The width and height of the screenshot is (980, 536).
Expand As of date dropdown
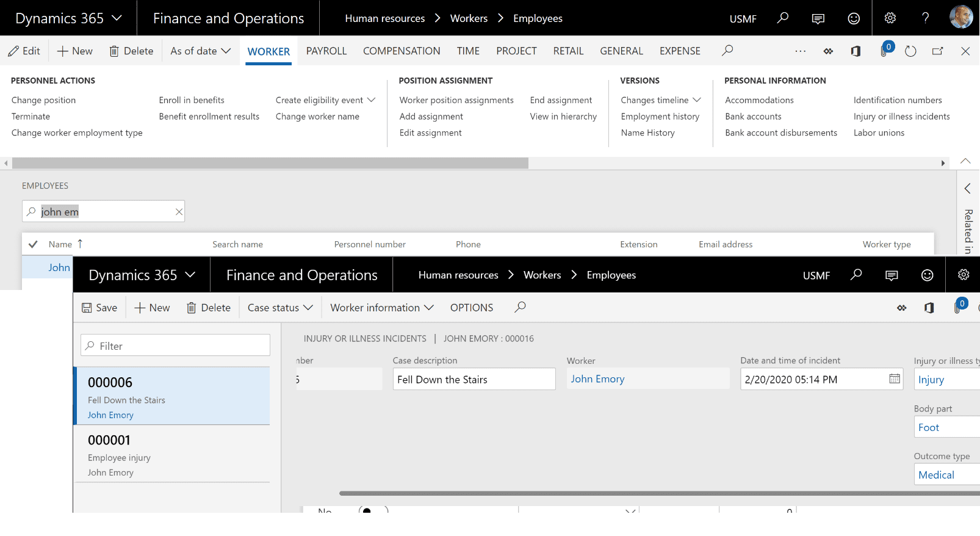(200, 51)
